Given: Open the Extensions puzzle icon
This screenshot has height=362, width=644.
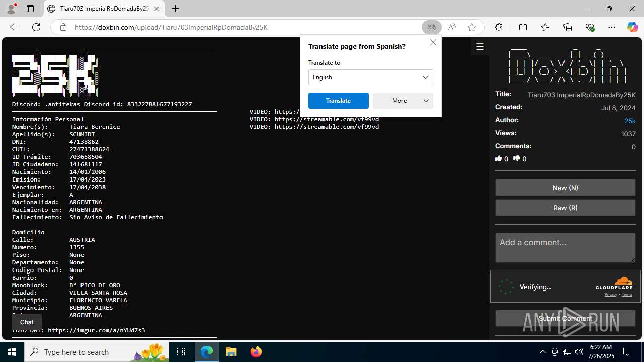Looking at the screenshot, I should (x=499, y=27).
